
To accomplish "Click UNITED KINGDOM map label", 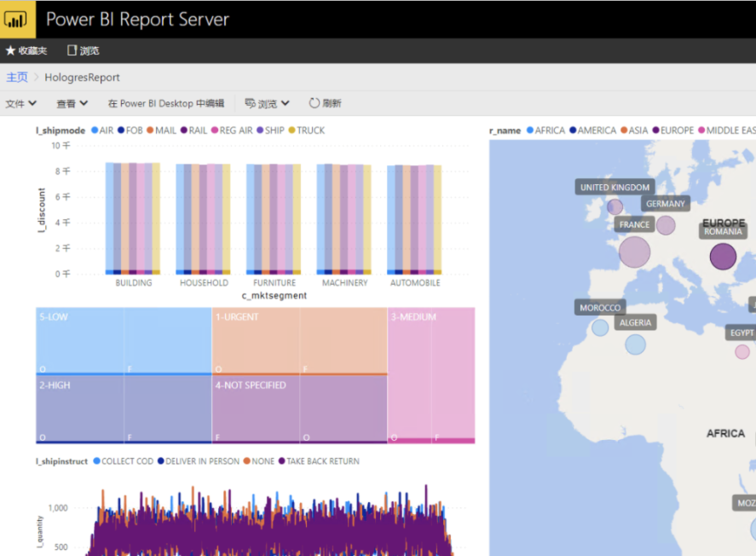I will pos(615,187).
